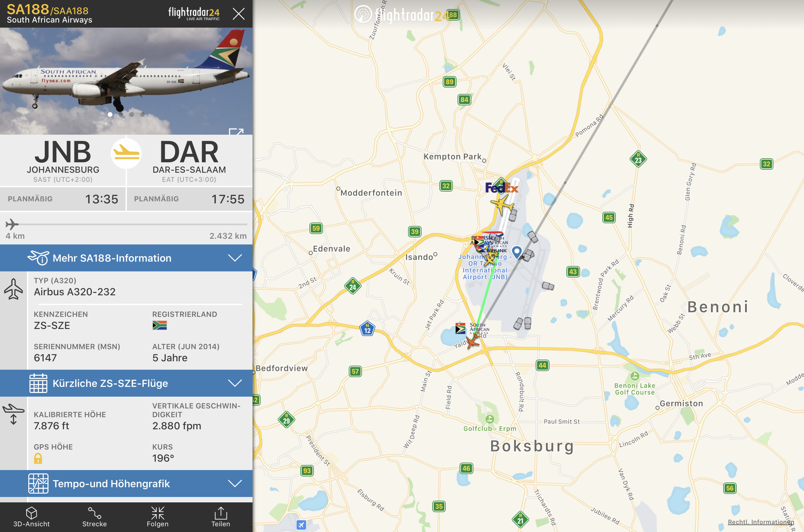Click the GPS Höhe lock icon
The image size is (804, 532).
[38, 458]
